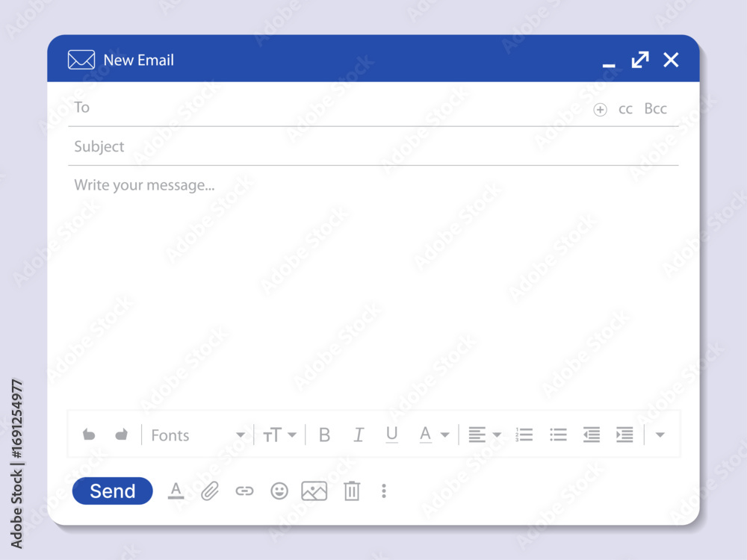747x560 pixels.
Task: Minimize the New Email window
Action: pyautogui.click(x=608, y=65)
